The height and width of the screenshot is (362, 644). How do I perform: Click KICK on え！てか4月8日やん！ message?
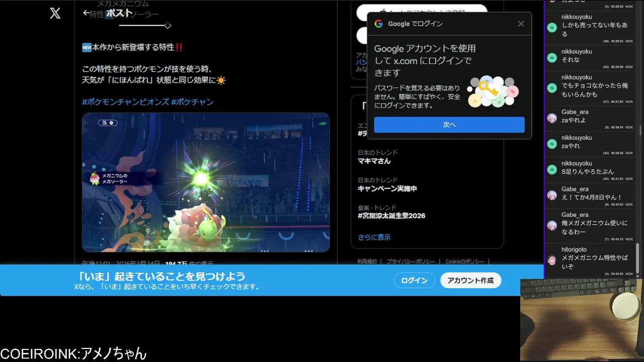coord(629,205)
